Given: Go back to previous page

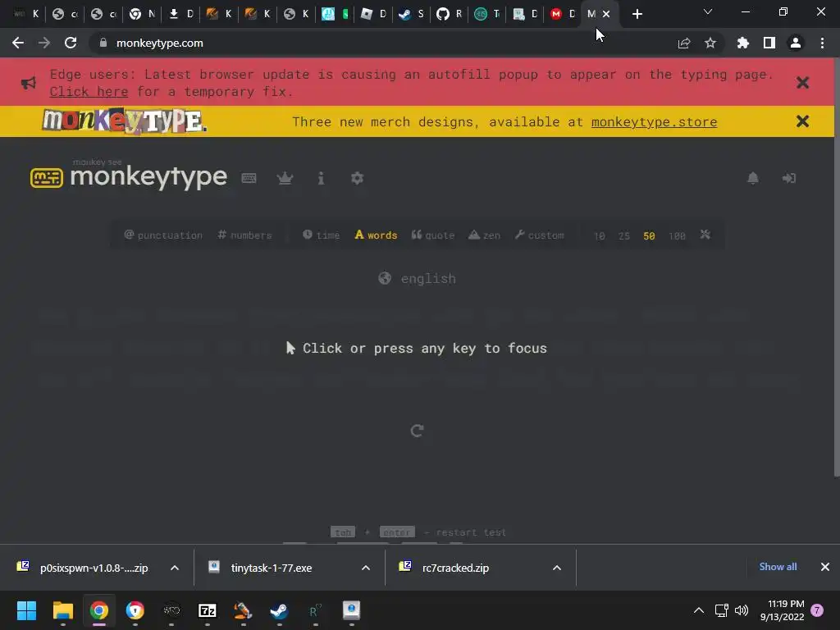Looking at the screenshot, I should (18, 43).
